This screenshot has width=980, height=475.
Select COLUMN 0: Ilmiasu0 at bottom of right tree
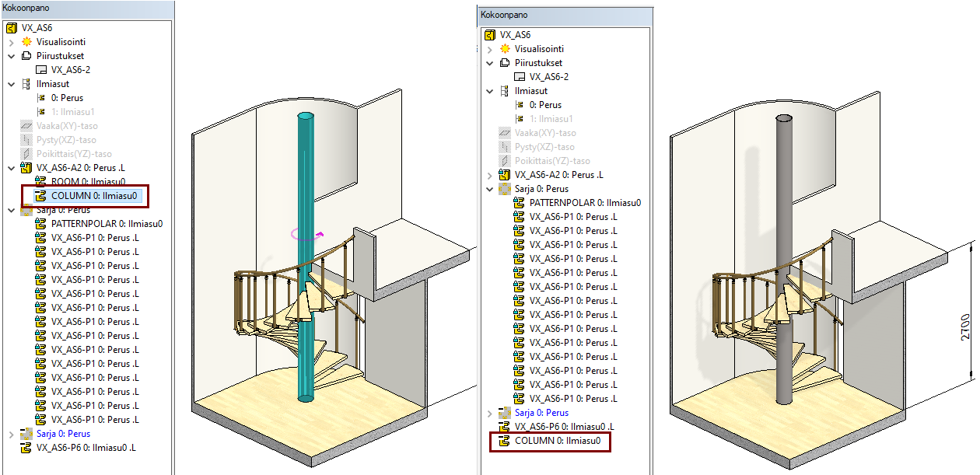coord(557,442)
